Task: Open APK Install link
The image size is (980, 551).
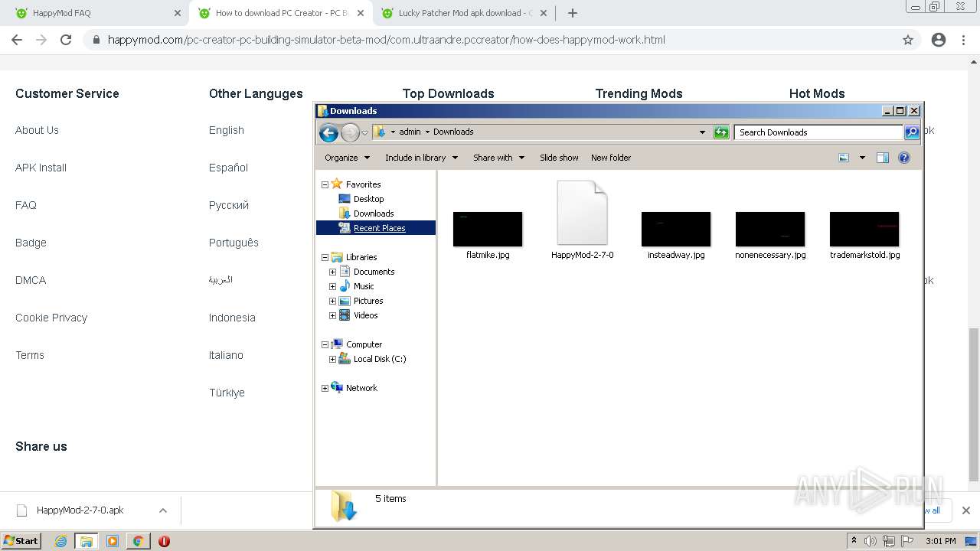Action: tap(41, 168)
